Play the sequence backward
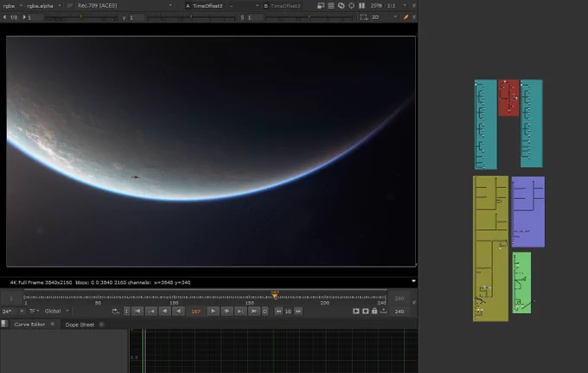This screenshot has height=373, width=588. point(179,311)
